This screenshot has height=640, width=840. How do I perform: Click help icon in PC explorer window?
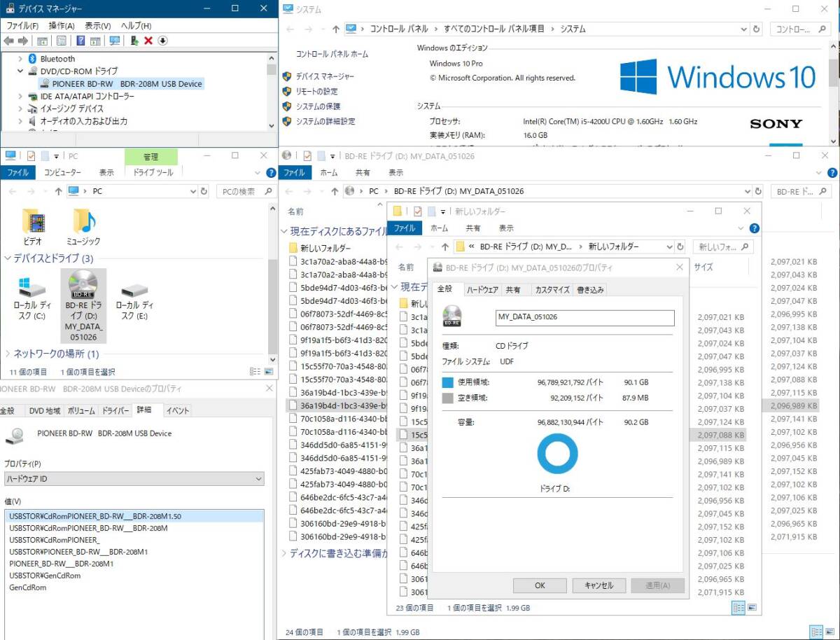pyautogui.click(x=271, y=172)
